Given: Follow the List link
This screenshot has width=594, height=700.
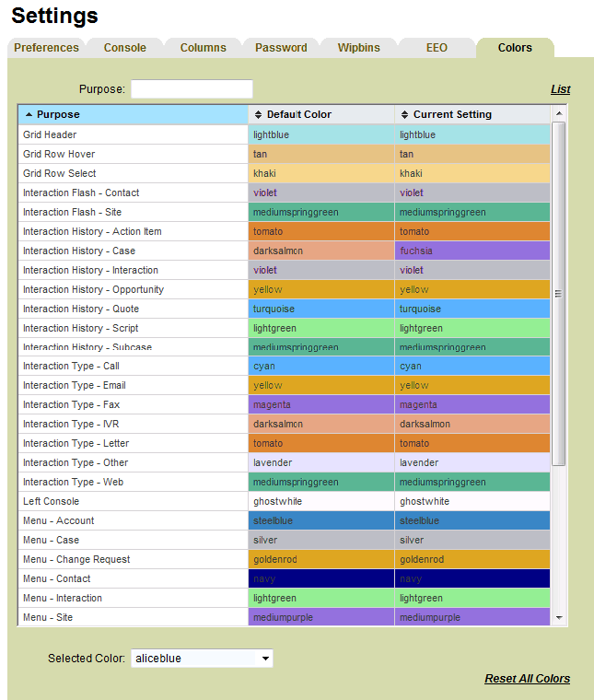Looking at the screenshot, I should (561, 89).
